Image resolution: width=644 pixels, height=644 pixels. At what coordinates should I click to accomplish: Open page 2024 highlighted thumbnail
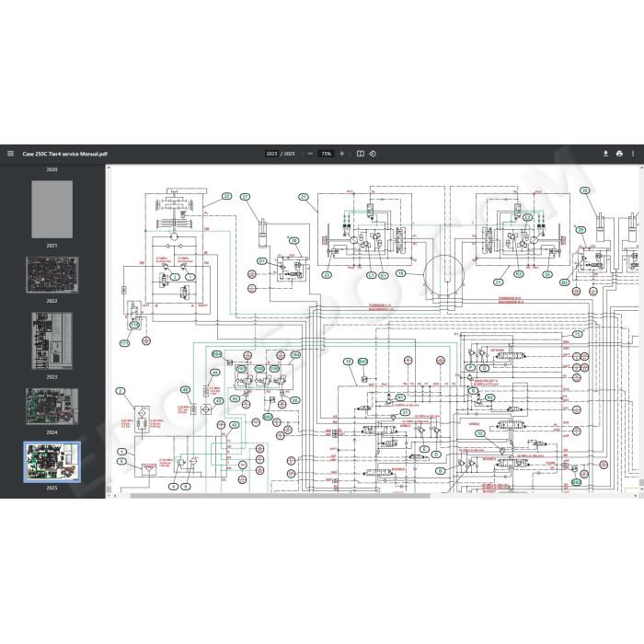(x=52, y=462)
